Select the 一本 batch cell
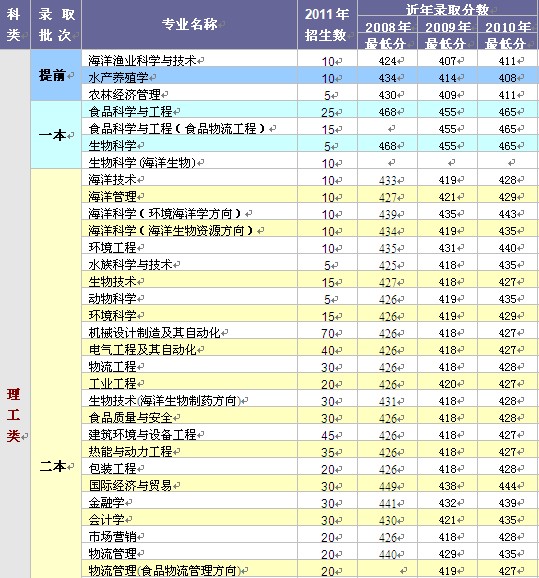The width and height of the screenshot is (539, 578). click(56, 135)
